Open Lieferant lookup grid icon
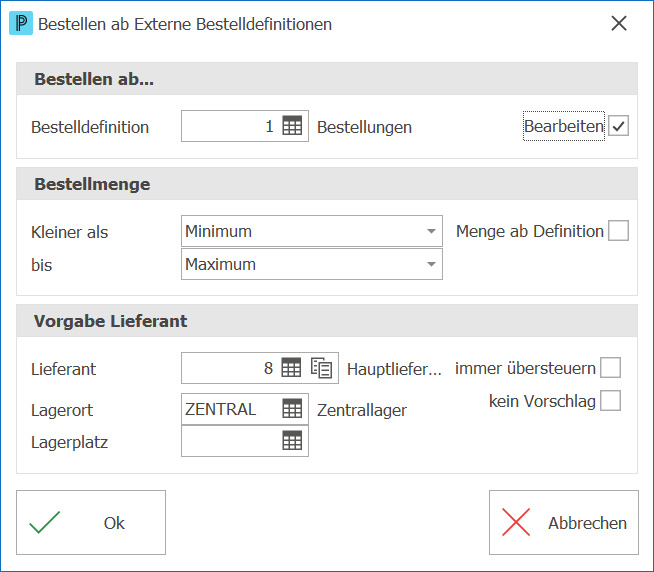This screenshot has width=654, height=572. coord(291,368)
